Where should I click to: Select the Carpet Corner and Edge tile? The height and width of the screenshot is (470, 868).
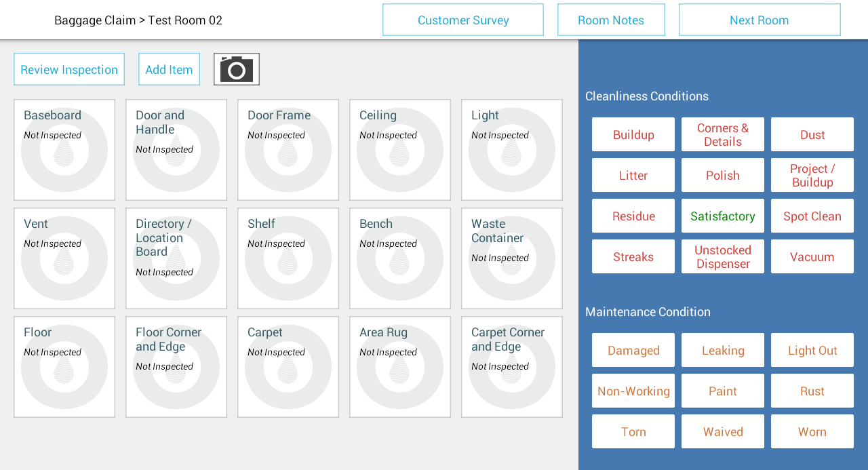[512, 367]
